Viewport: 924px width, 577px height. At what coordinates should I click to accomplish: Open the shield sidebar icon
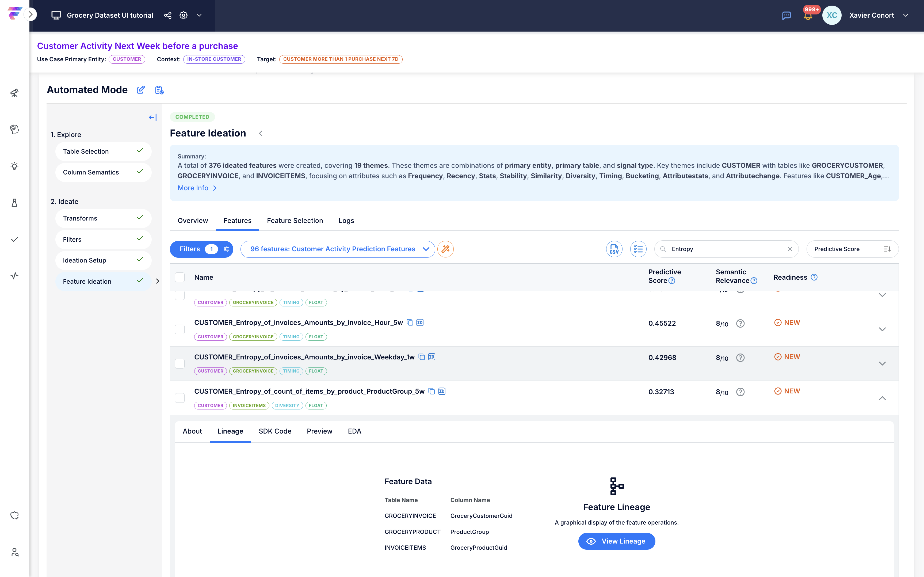coord(14,515)
